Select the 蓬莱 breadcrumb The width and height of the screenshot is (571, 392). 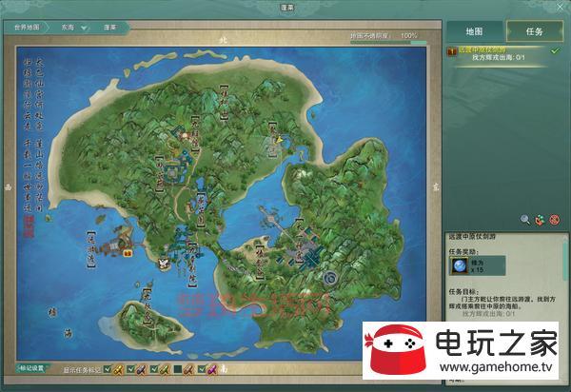pyautogui.click(x=109, y=28)
